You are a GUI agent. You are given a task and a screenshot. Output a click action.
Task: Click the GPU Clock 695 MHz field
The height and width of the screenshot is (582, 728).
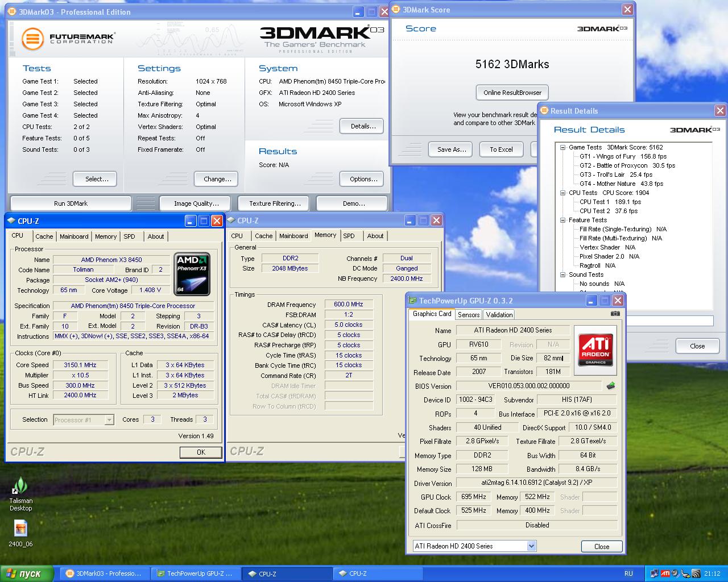coord(473,497)
